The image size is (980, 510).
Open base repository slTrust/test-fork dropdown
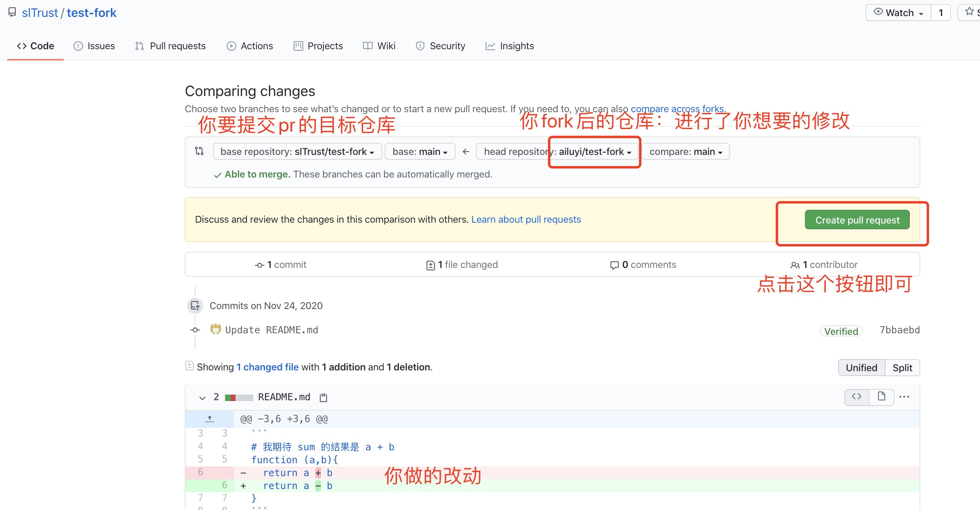pyautogui.click(x=297, y=152)
